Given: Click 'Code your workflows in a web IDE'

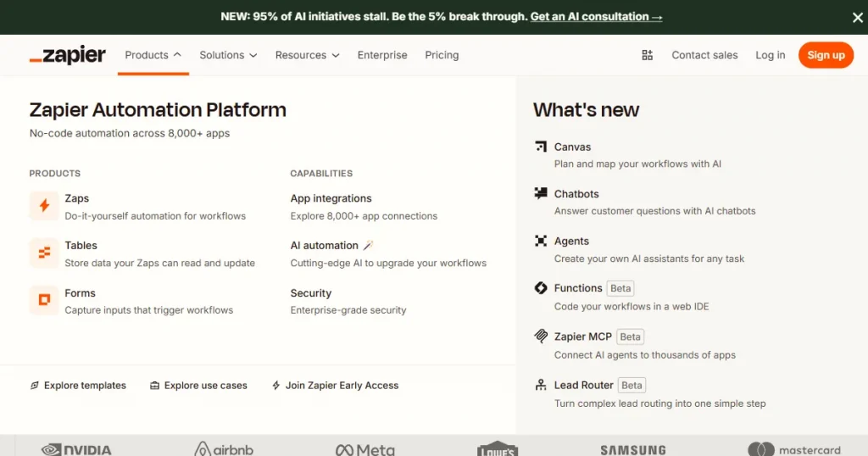Looking at the screenshot, I should click(632, 306).
